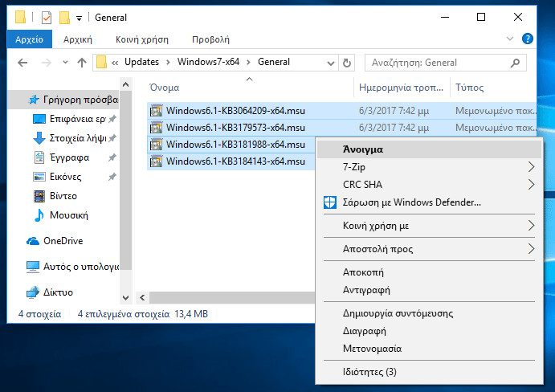Screen dimensions: 555x392
Task: Switch to the Κοινή χρήση tab
Action: point(142,39)
